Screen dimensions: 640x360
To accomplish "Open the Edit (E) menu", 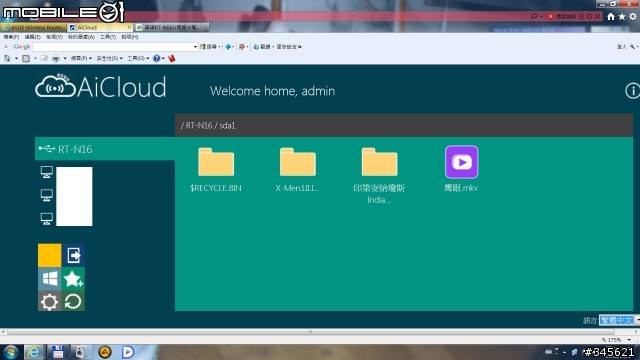I will pos(32,37).
